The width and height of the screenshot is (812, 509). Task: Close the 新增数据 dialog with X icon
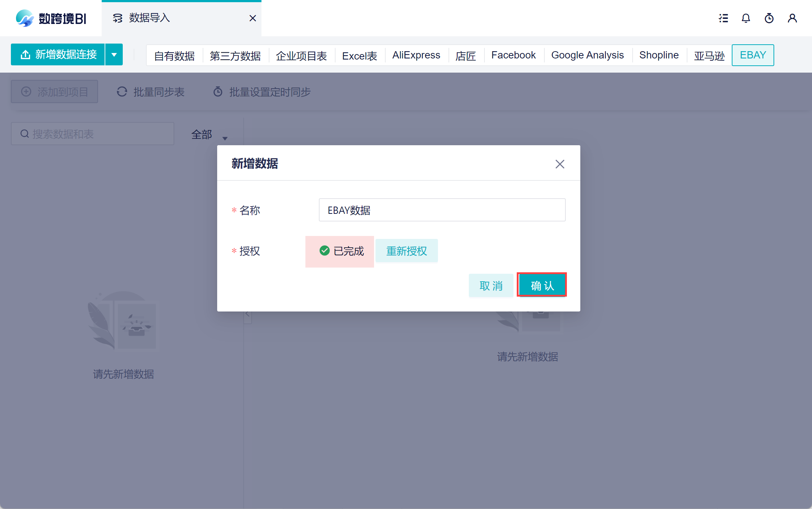pyautogui.click(x=560, y=164)
